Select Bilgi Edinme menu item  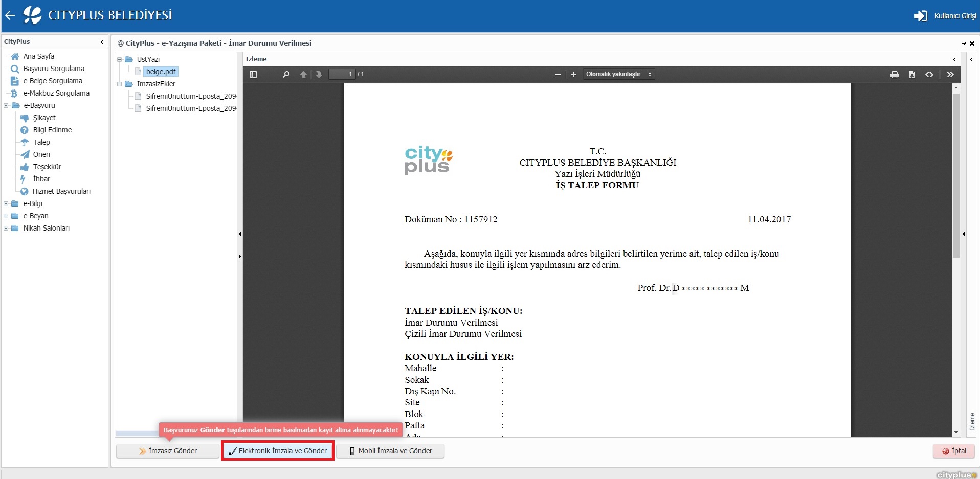pos(52,130)
